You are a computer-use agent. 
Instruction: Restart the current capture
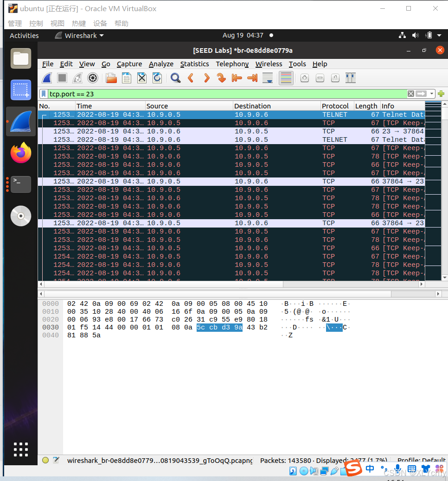tap(77, 78)
